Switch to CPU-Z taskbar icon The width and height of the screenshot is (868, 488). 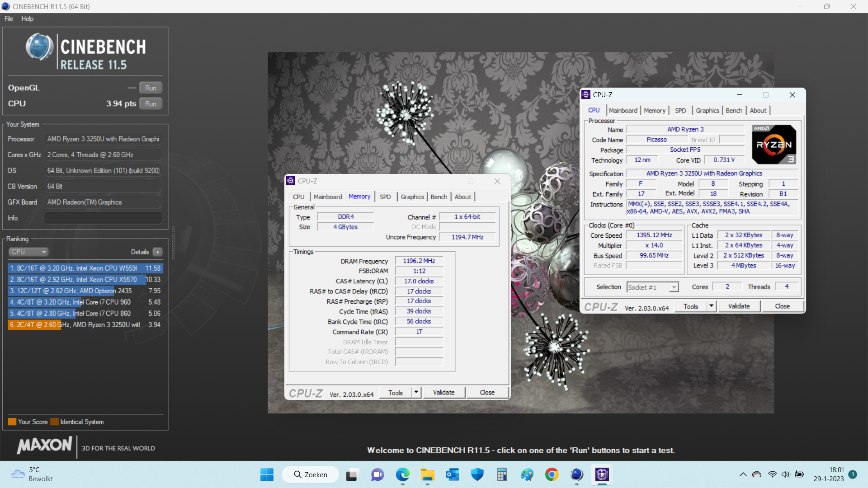pyautogui.click(x=602, y=474)
